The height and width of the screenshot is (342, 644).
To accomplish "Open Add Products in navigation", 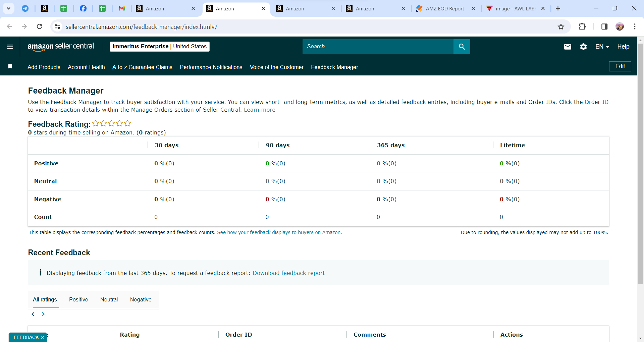I will (x=44, y=67).
